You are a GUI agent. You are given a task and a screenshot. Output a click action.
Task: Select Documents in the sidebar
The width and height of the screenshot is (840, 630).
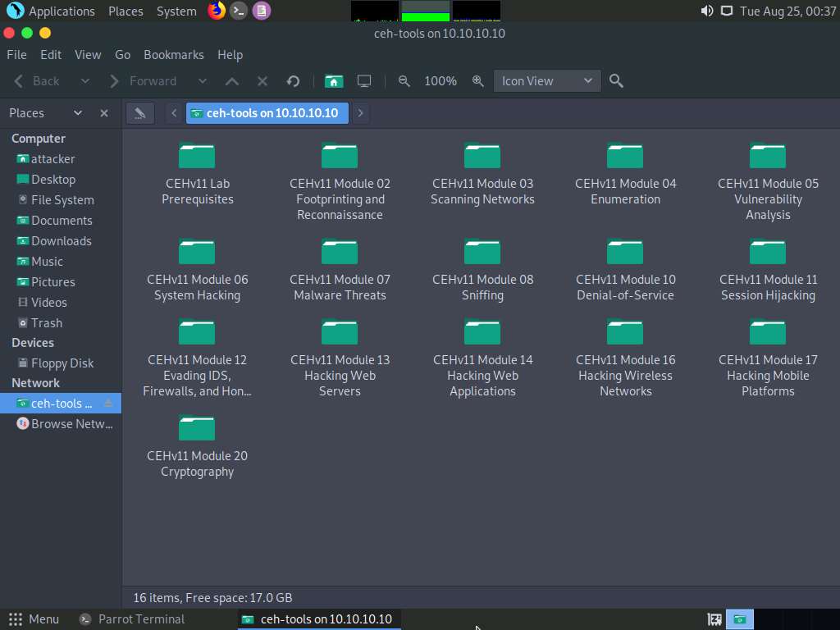[x=61, y=220]
